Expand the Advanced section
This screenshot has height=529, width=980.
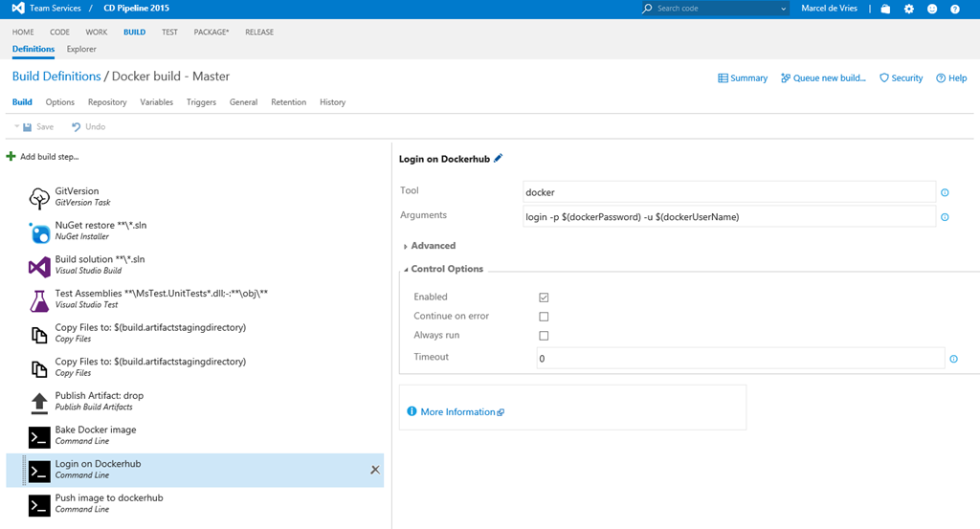tap(433, 246)
